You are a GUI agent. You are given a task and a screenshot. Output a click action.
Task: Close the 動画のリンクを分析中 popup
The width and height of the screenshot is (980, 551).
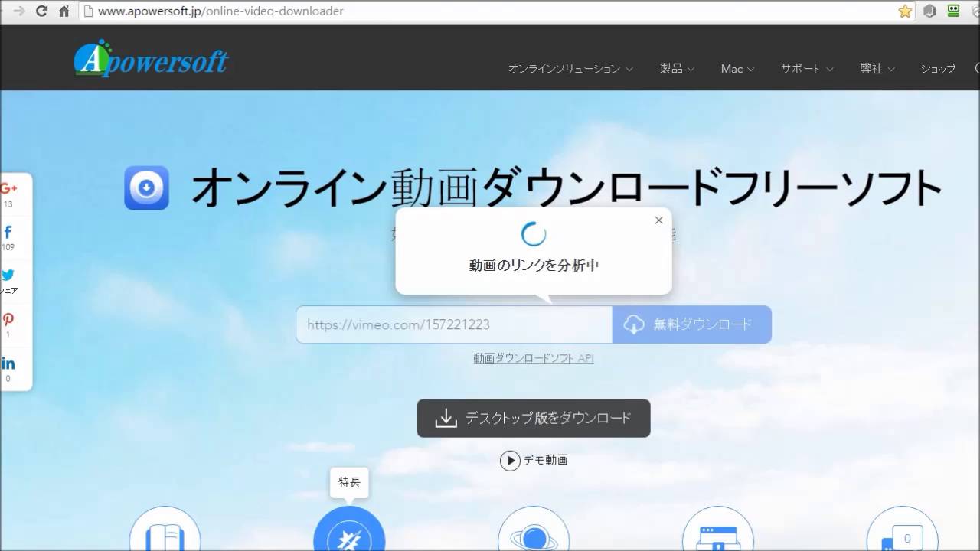pos(659,220)
